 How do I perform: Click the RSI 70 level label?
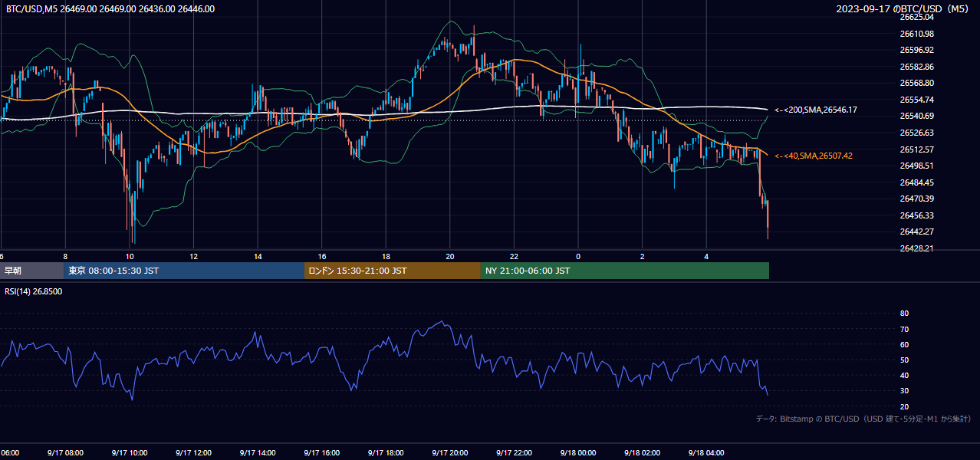(904, 329)
